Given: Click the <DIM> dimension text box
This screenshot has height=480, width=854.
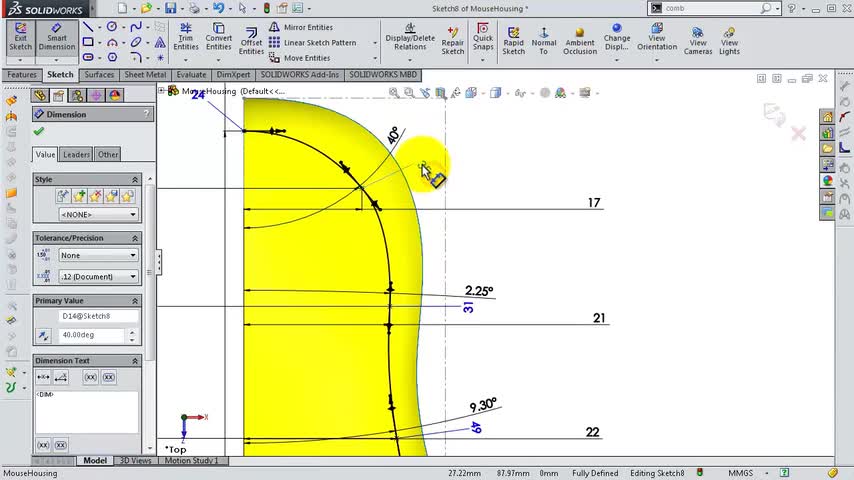Looking at the screenshot, I should (87, 412).
